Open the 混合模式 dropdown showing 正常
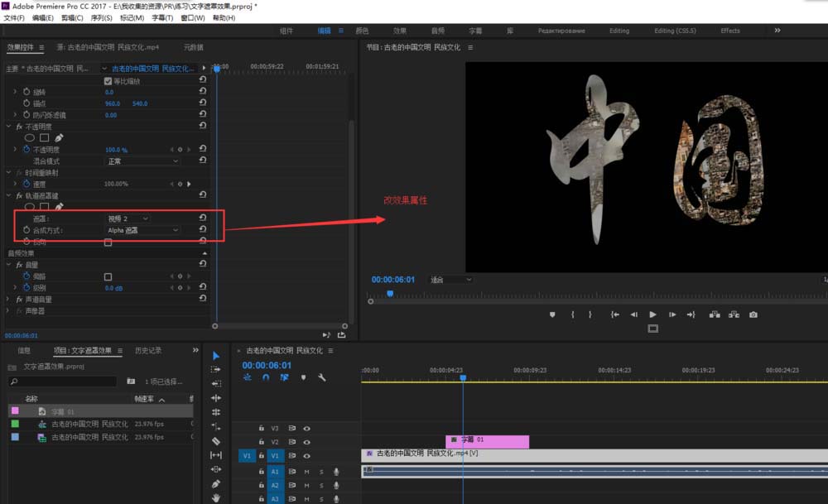This screenshot has height=504, width=828. pos(141,161)
